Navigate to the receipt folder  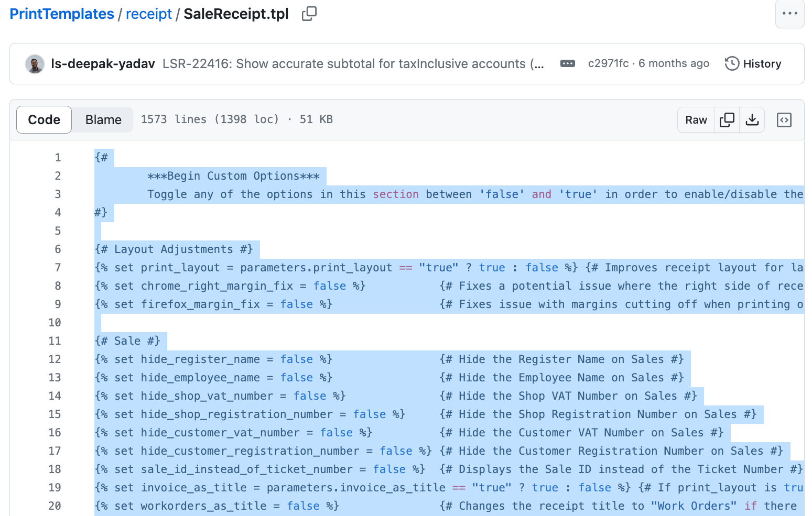(148, 14)
